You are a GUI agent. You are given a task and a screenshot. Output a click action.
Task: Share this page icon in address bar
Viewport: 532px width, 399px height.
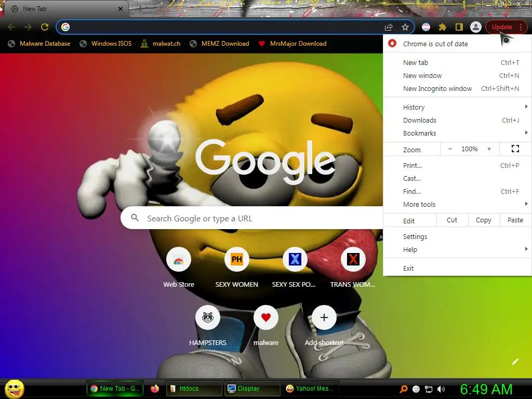389,27
